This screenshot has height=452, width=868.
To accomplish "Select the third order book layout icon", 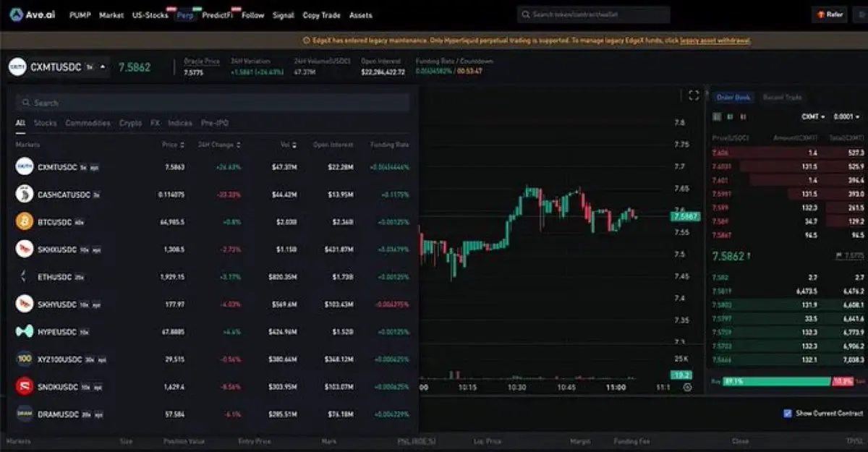I will pyautogui.click(x=743, y=116).
